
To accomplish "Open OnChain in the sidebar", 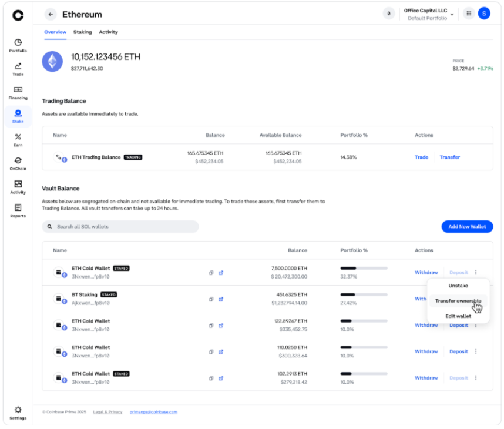I will coord(18,164).
